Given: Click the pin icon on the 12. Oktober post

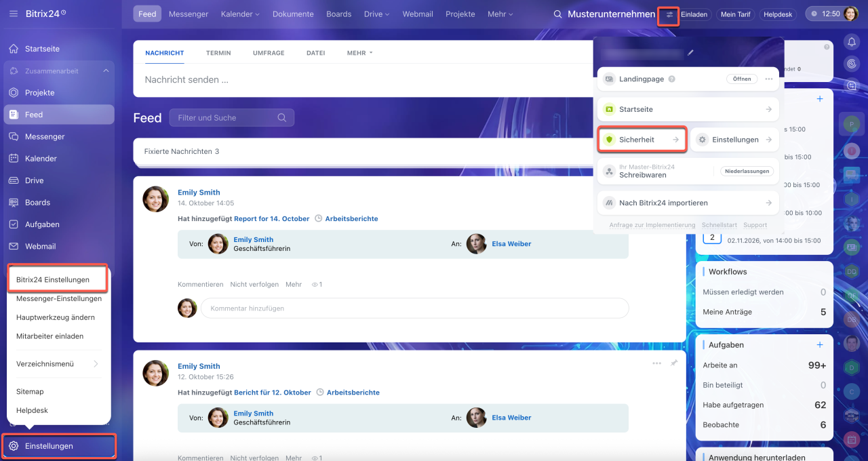Looking at the screenshot, I should click(x=673, y=363).
